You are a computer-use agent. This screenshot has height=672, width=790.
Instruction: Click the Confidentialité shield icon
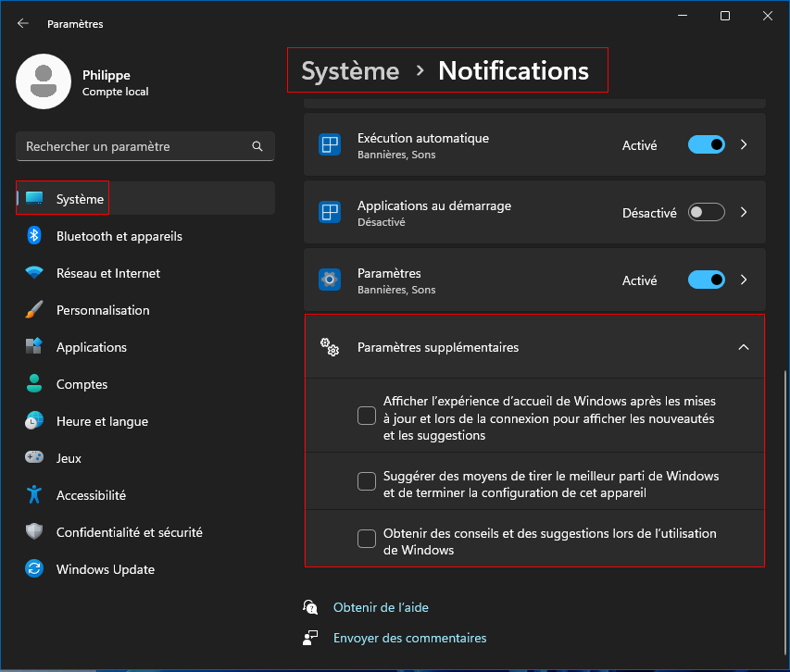pos(34,531)
